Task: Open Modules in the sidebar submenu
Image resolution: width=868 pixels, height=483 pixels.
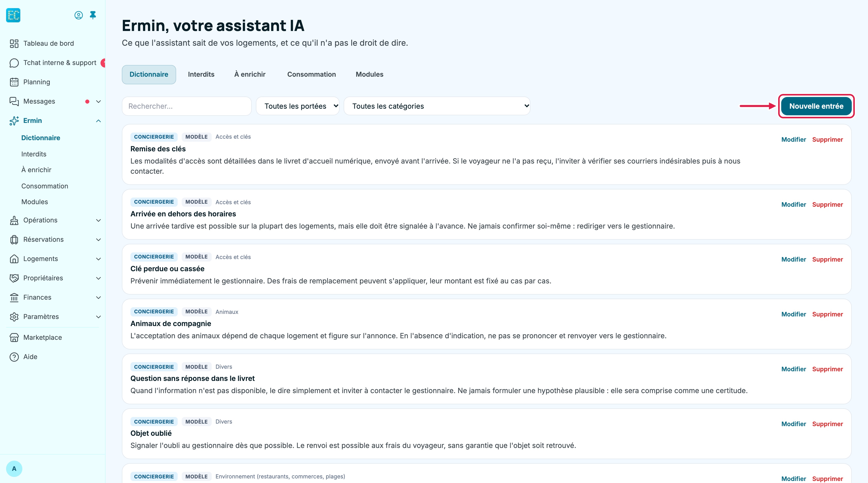Action: 34,202
